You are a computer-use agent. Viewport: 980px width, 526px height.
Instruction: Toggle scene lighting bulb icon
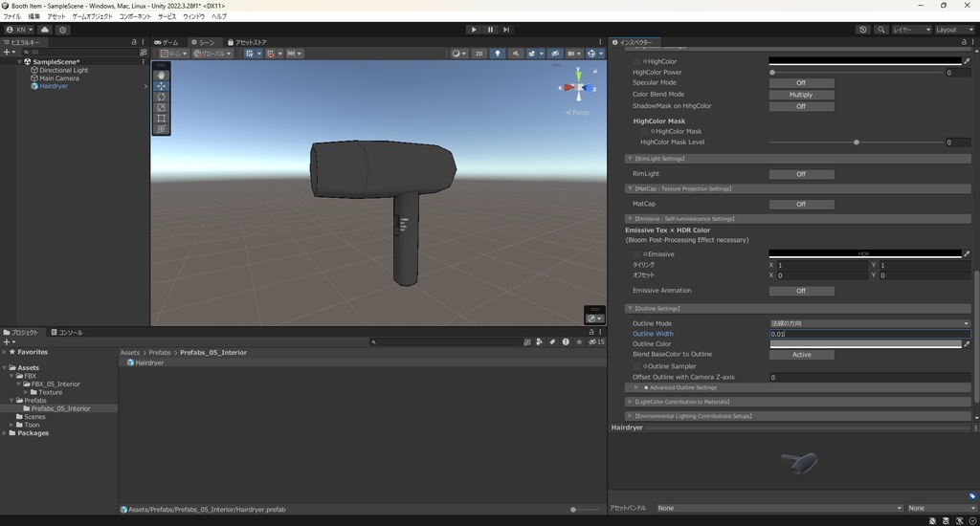pyautogui.click(x=498, y=54)
